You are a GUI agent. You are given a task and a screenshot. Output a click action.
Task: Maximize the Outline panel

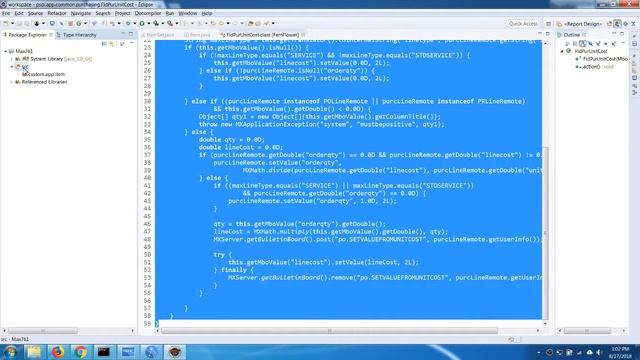(622, 34)
